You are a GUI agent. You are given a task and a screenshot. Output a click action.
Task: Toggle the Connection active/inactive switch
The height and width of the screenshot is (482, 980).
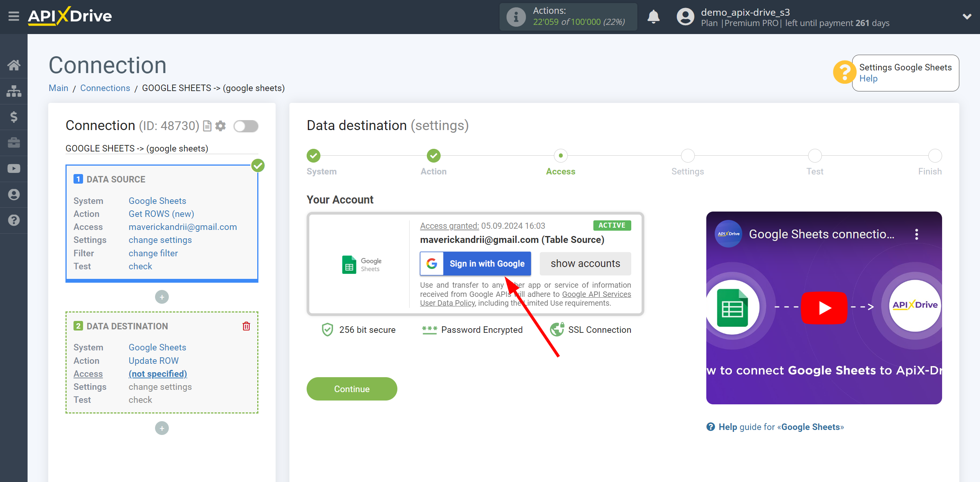click(246, 125)
